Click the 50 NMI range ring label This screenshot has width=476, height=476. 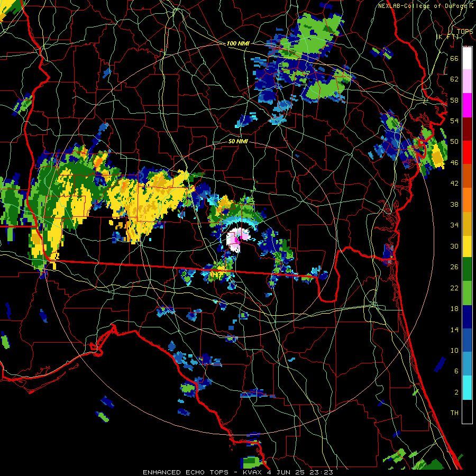pos(238,142)
